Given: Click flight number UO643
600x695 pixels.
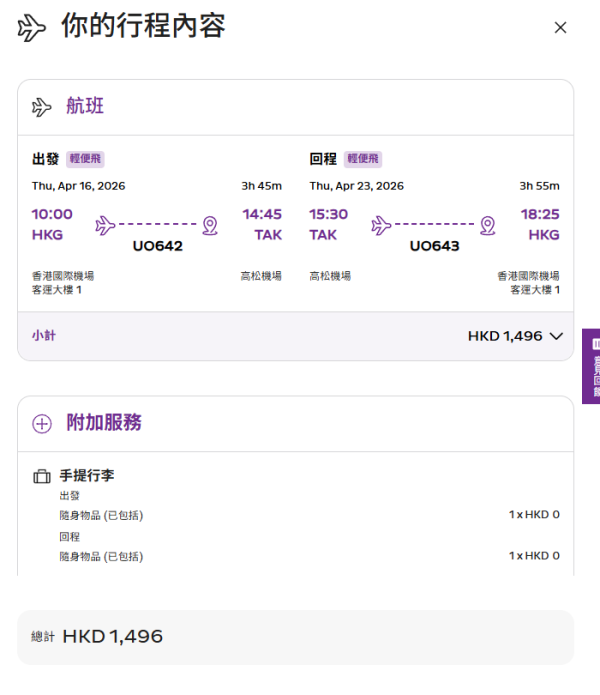Looking at the screenshot, I should tap(435, 246).
